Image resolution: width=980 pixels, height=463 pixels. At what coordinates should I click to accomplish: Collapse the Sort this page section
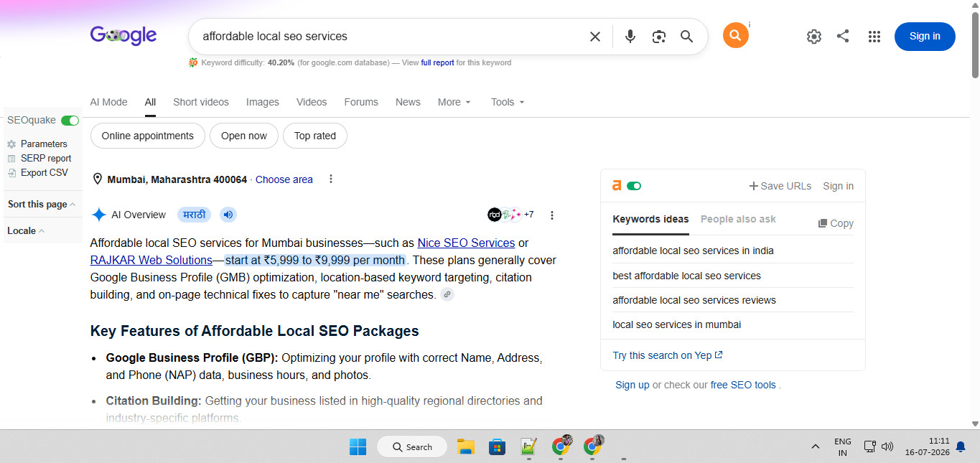click(42, 204)
